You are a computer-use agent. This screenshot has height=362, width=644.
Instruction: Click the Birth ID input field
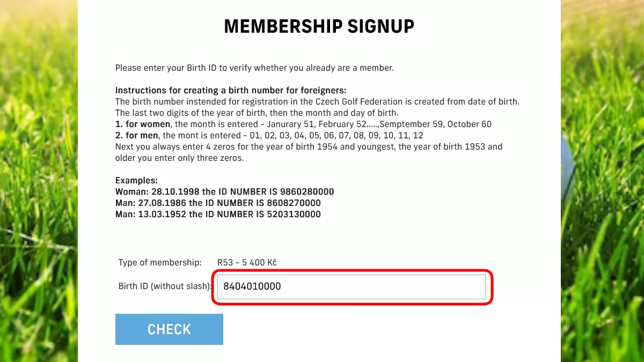[351, 286]
